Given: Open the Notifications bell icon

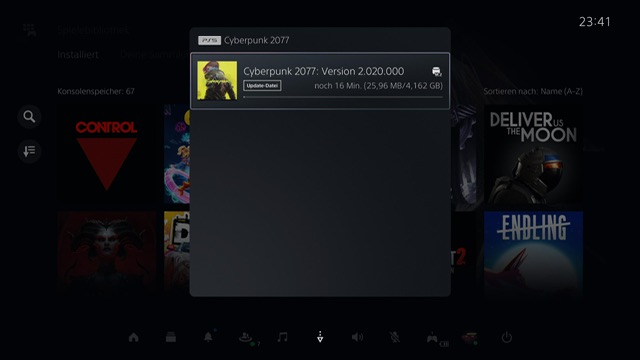Looking at the screenshot, I should [x=208, y=337].
